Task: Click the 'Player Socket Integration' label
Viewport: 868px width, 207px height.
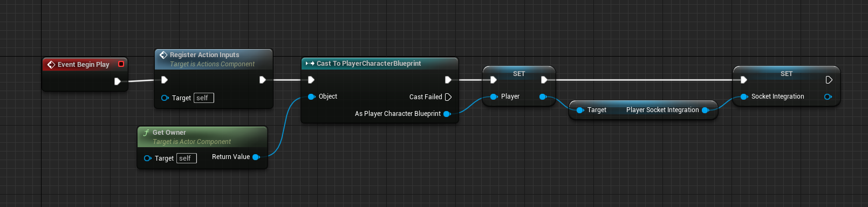Action: pyautogui.click(x=662, y=110)
